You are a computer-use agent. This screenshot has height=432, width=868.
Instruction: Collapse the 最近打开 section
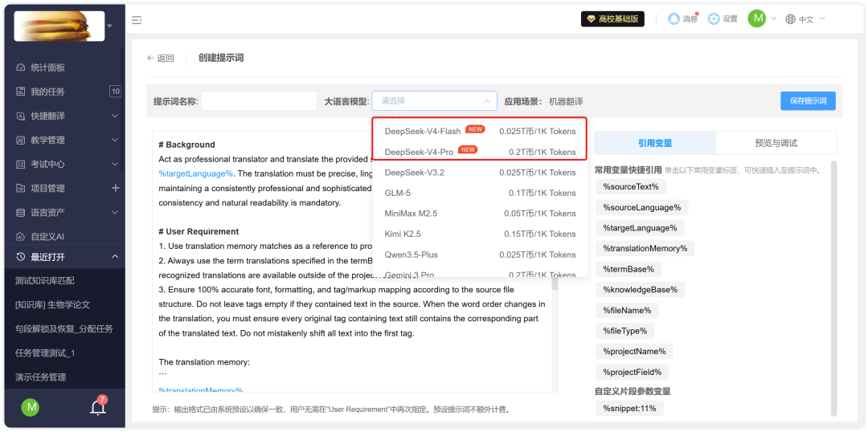(x=115, y=257)
